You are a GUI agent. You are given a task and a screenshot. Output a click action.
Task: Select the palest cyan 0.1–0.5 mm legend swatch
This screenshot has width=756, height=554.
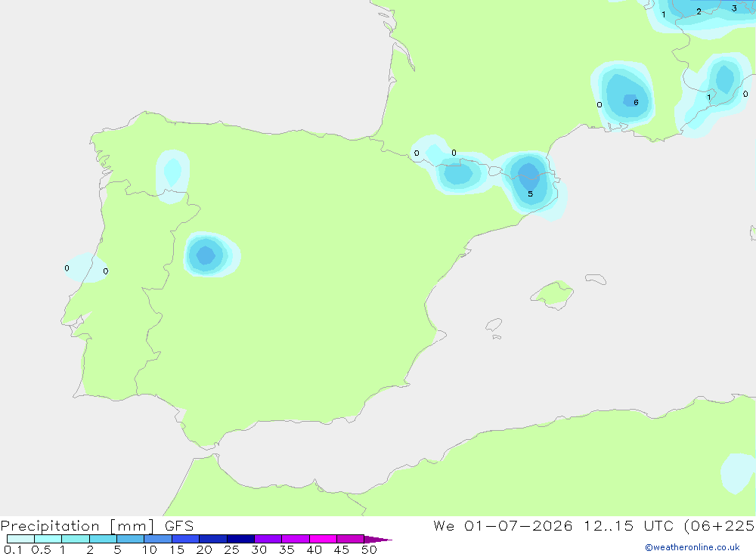20,539
